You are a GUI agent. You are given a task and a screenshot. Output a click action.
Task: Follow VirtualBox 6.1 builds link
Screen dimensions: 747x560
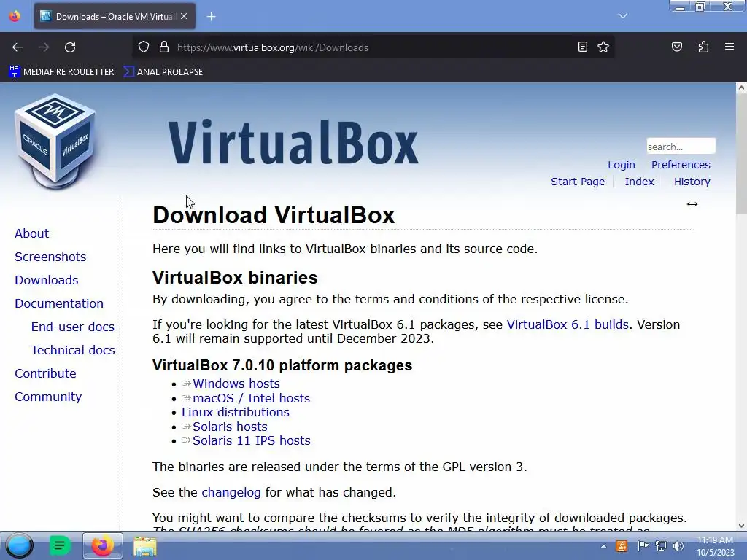click(x=568, y=324)
